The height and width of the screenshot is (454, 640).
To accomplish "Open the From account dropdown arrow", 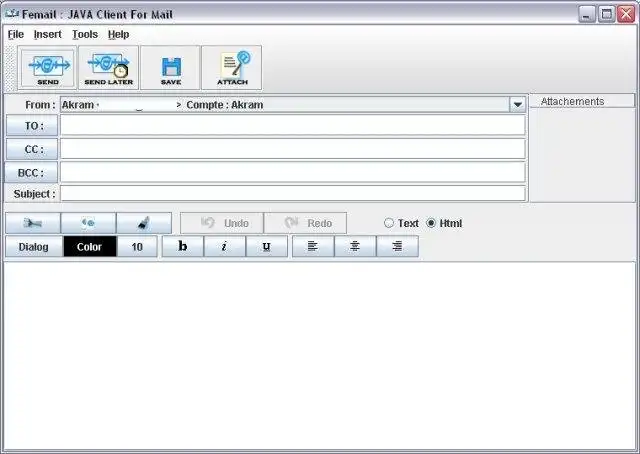I will coord(517,105).
